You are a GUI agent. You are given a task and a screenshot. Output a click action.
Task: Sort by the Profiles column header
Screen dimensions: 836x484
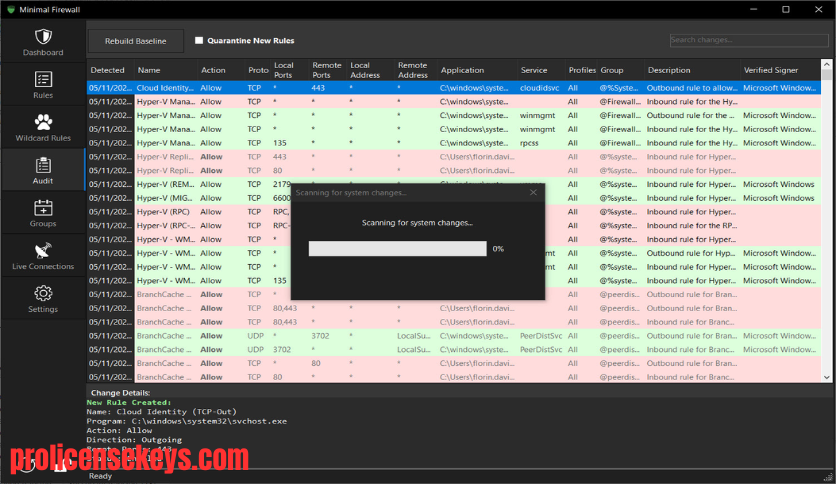pyautogui.click(x=582, y=70)
